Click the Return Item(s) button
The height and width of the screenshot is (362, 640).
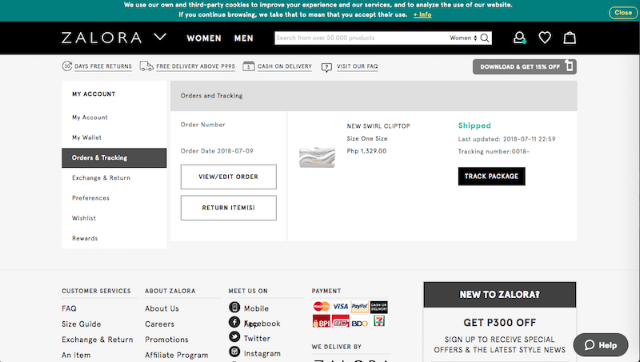click(x=229, y=208)
